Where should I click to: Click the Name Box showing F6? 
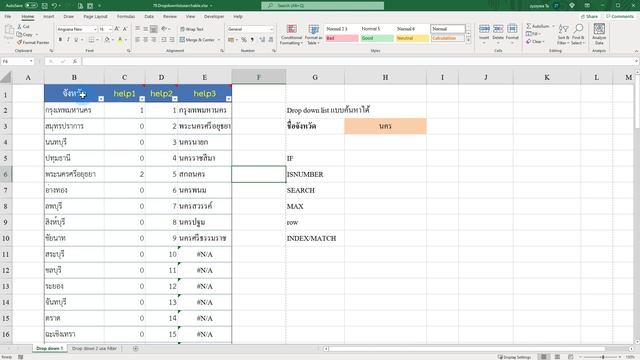(17, 61)
